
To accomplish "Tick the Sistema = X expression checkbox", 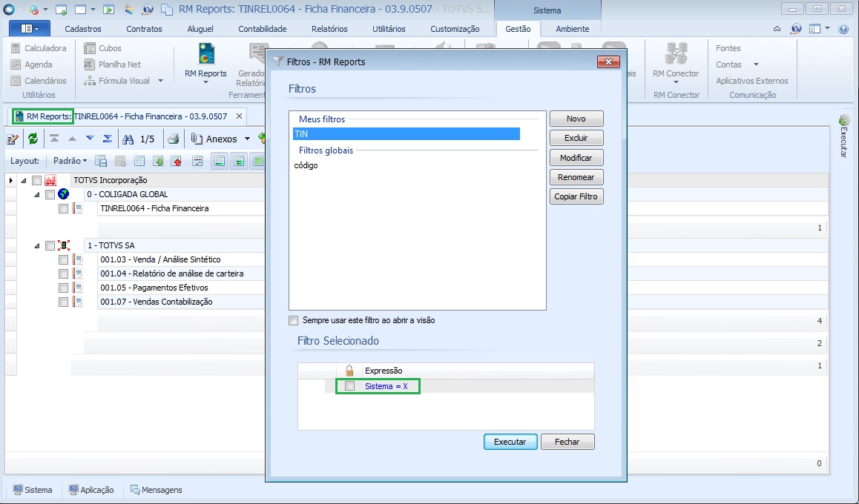I will tap(349, 386).
